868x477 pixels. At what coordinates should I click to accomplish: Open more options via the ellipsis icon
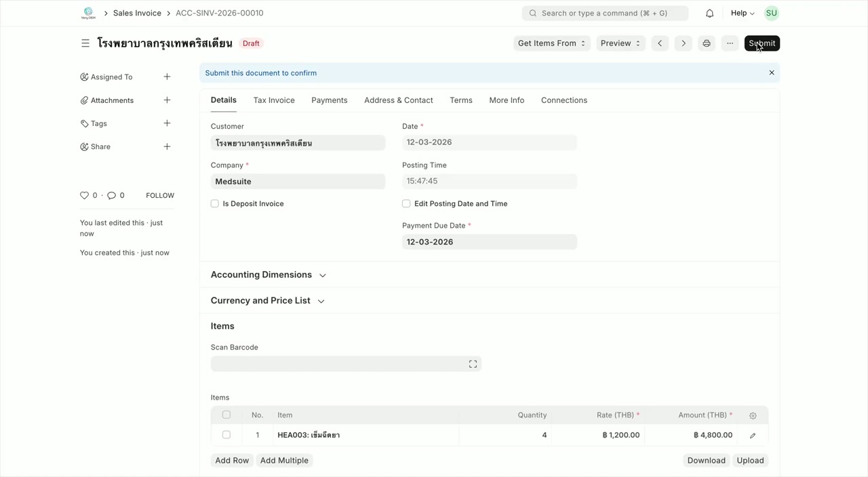click(x=730, y=43)
